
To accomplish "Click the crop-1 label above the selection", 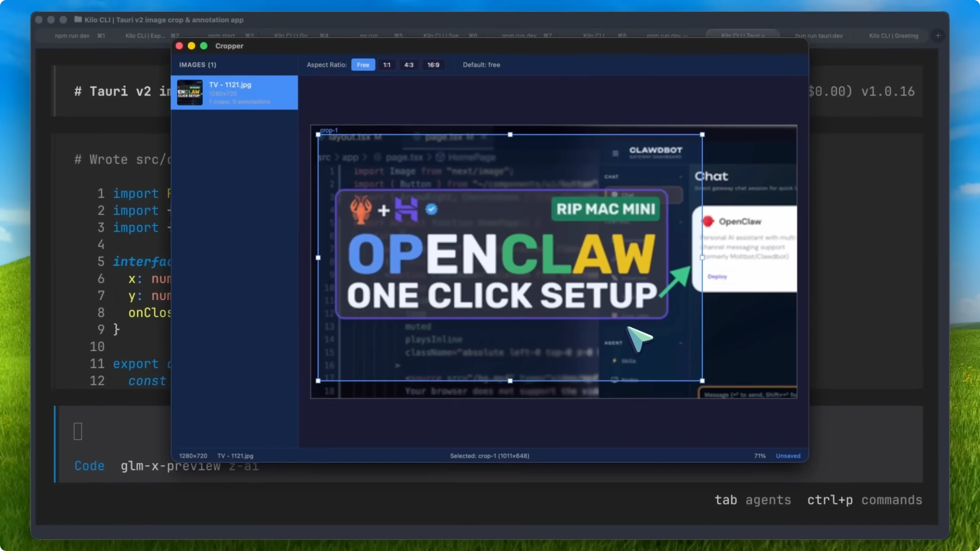I will 329,130.
